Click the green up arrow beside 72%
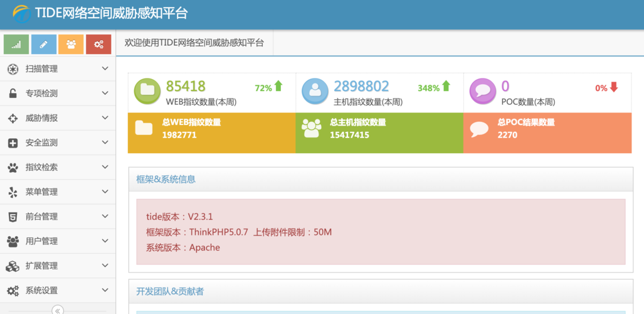 pos(278,86)
